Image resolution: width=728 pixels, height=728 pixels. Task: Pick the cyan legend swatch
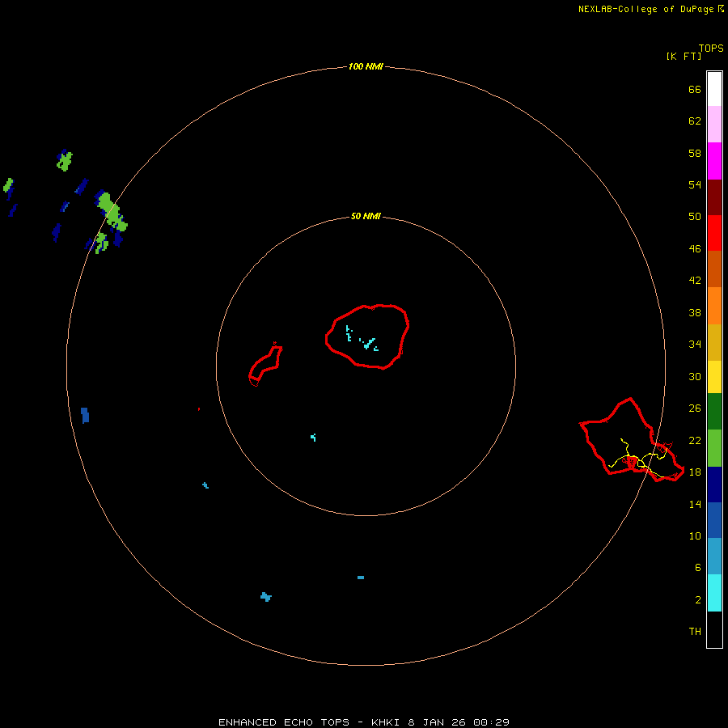click(x=714, y=593)
